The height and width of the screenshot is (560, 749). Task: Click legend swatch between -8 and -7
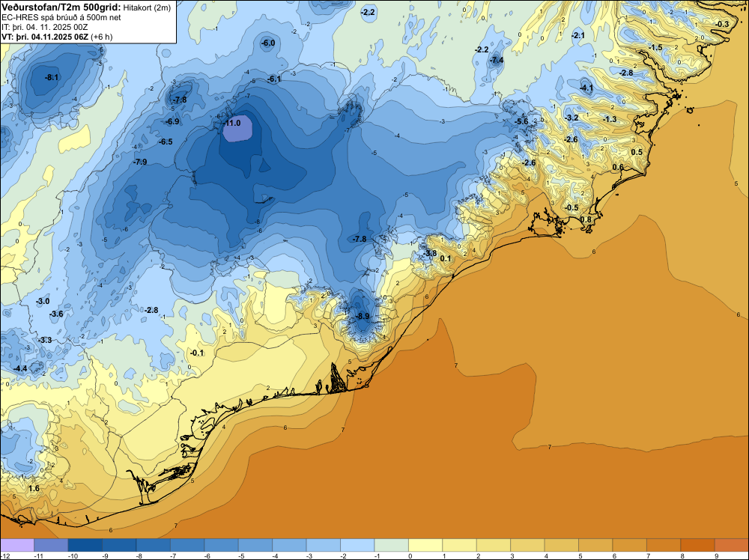tap(154, 545)
